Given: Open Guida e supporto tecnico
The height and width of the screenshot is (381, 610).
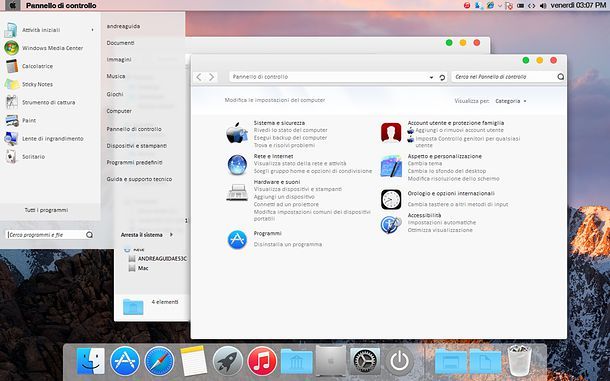Looking at the screenshot, I should (139, 179).
